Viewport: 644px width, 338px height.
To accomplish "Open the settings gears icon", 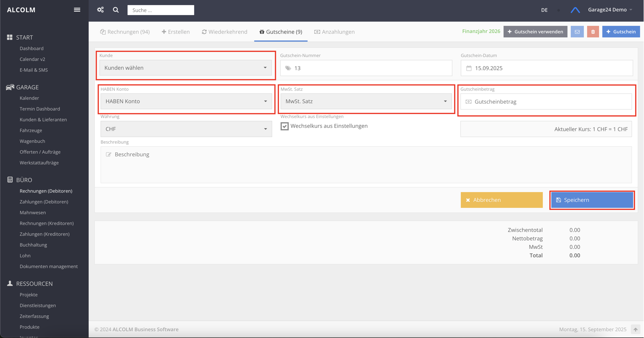I will 101,10.
